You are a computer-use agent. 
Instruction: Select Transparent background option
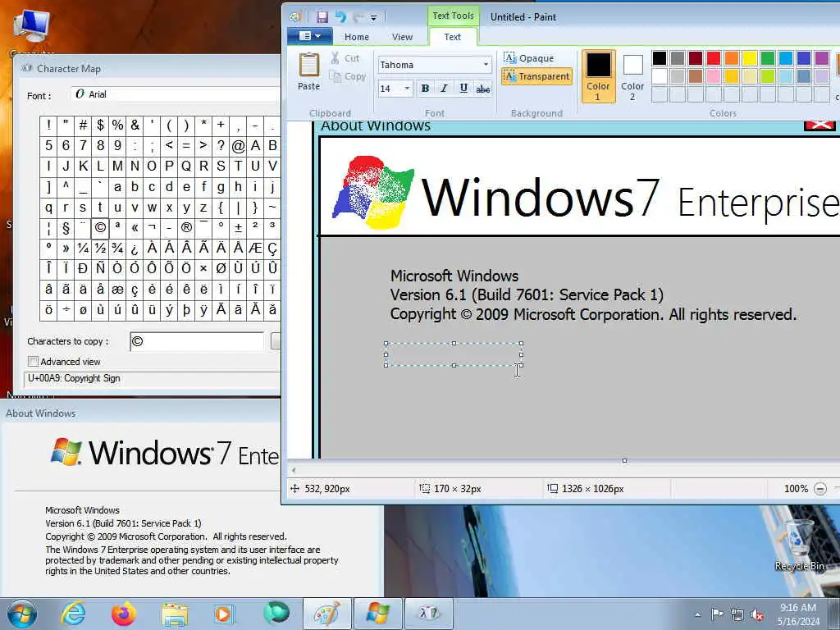click(536, 76)
